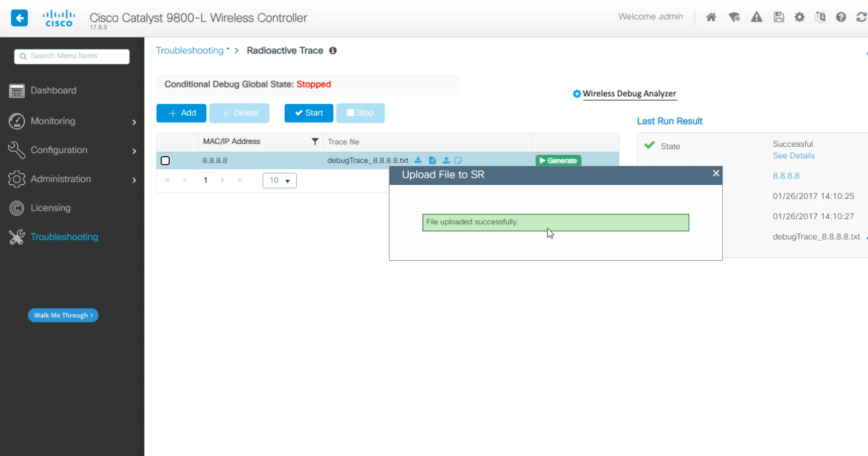Click upload icon next to debugTrace_8.8.8.8.txt

click(446, 161)
